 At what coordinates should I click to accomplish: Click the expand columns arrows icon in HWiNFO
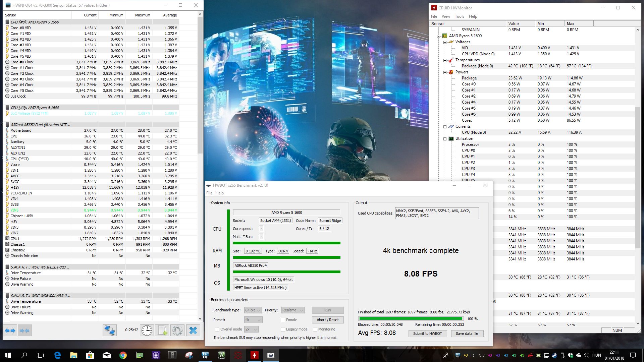point(10,330)
